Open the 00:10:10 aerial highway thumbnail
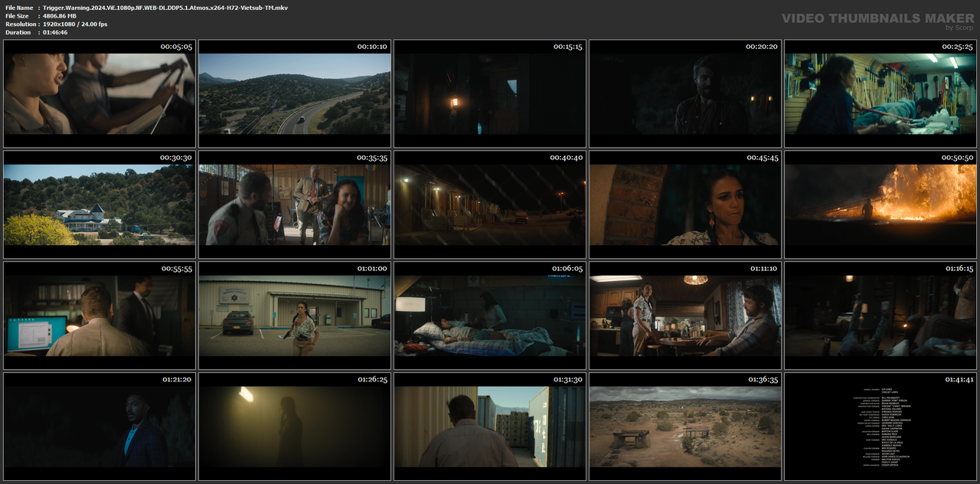 point(295,93)
